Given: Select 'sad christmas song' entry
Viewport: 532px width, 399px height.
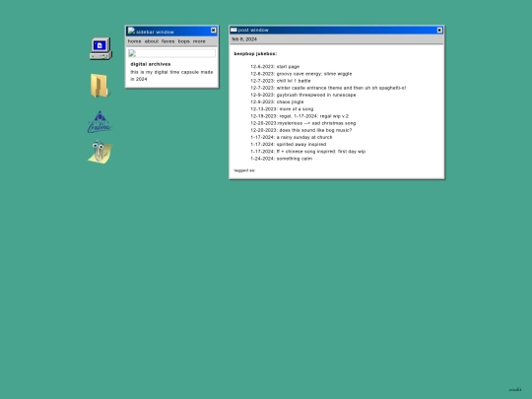Looking at the screenshot, I should [303, 123].
